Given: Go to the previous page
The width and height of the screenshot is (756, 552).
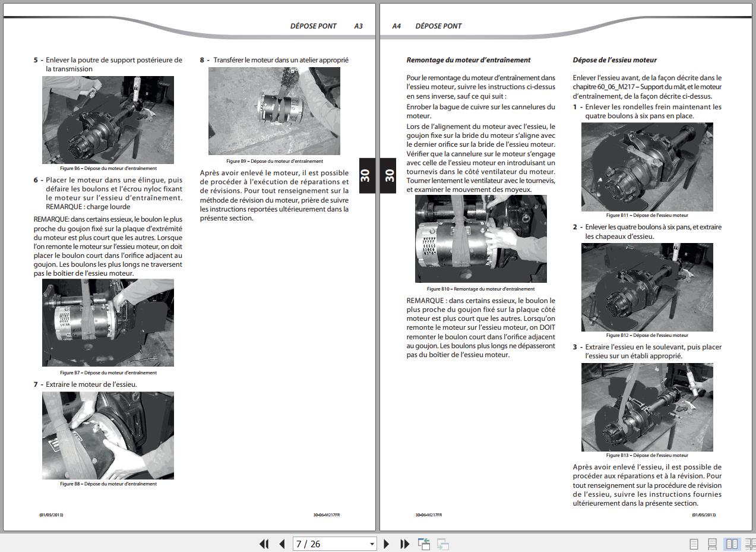Looking at the screenshot, I should [x=282, y=544].
